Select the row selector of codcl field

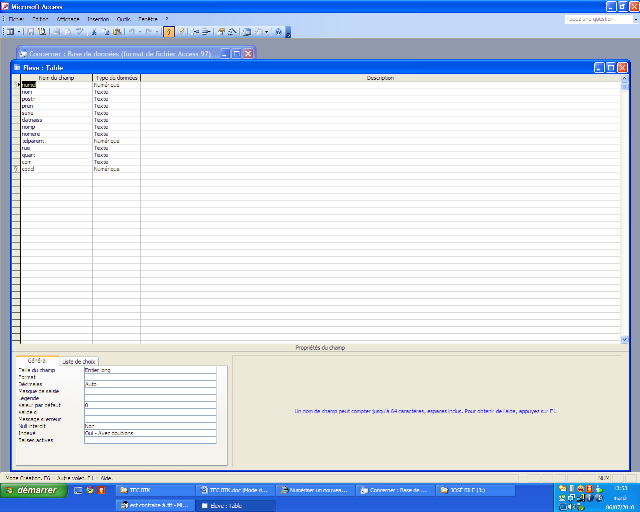tap(16, 169)
